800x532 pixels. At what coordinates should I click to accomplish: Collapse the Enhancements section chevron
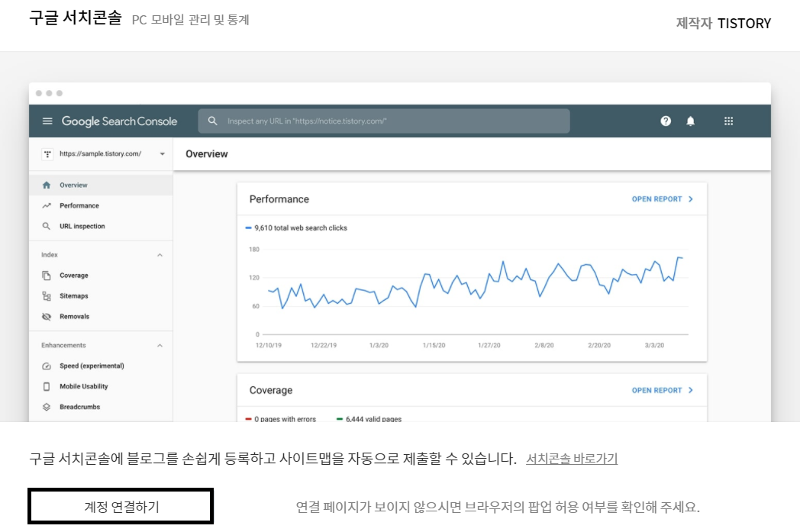(160, 346)
